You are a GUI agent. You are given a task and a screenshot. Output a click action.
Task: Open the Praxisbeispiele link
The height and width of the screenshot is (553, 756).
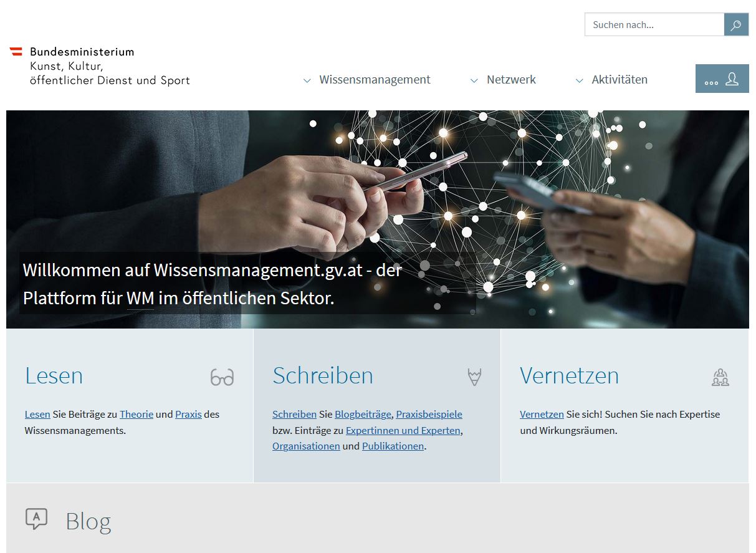[x=429, y=414]
